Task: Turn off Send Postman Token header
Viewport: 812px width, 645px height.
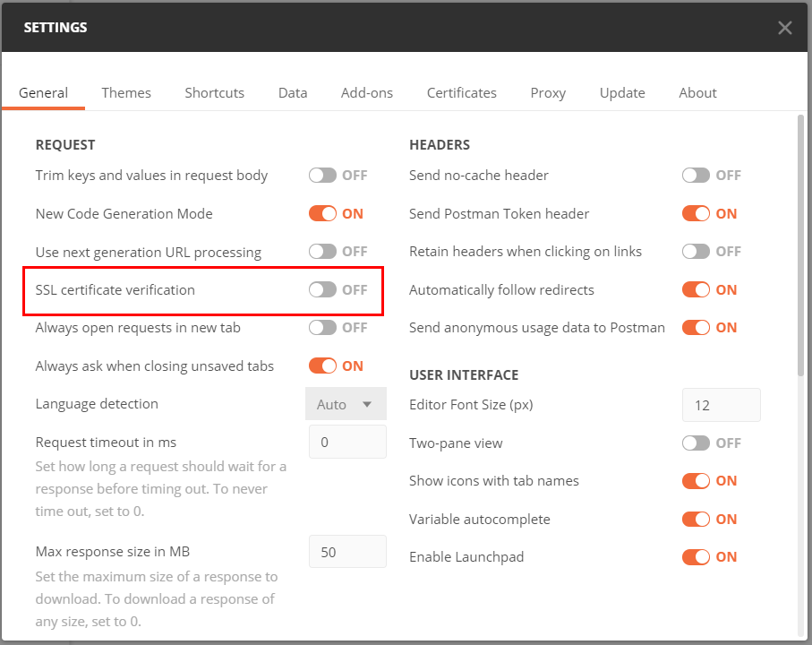Action: tap(696, 213)
